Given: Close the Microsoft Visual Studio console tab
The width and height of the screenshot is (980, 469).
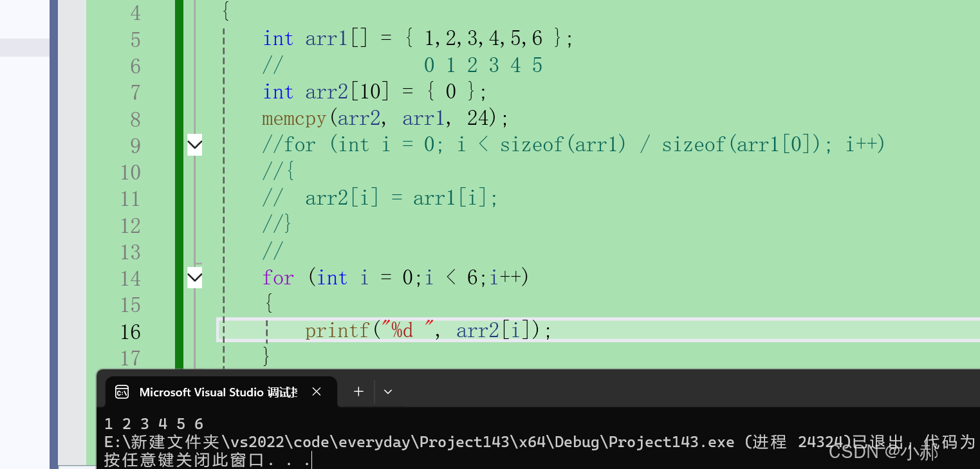Looking at the screenshot, I should tap(317, 392).
